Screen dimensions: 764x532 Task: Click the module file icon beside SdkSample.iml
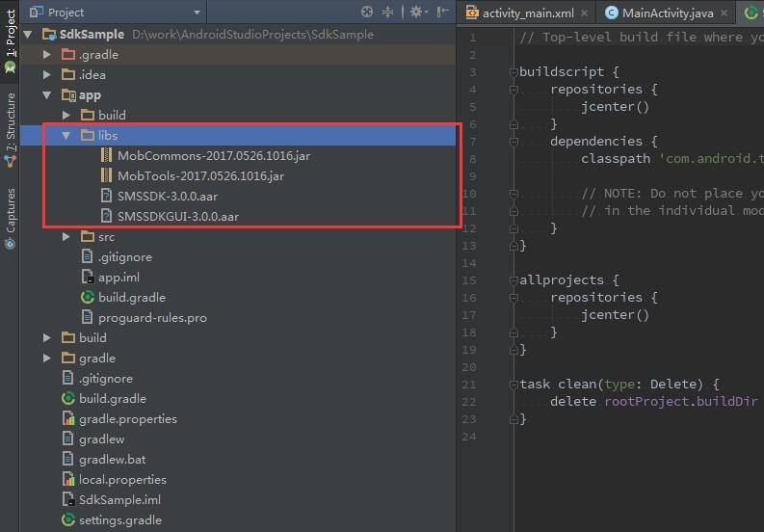point(68,499)
